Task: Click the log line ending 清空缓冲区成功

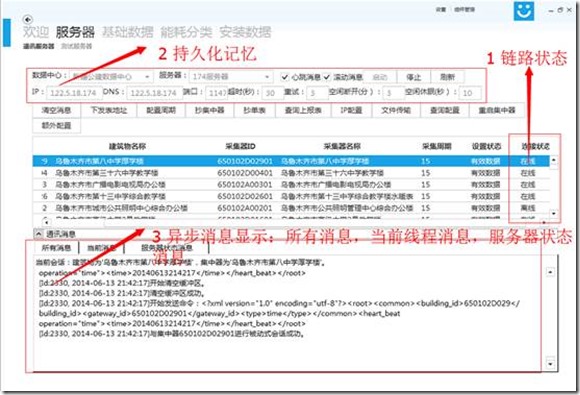Action: 122,293
